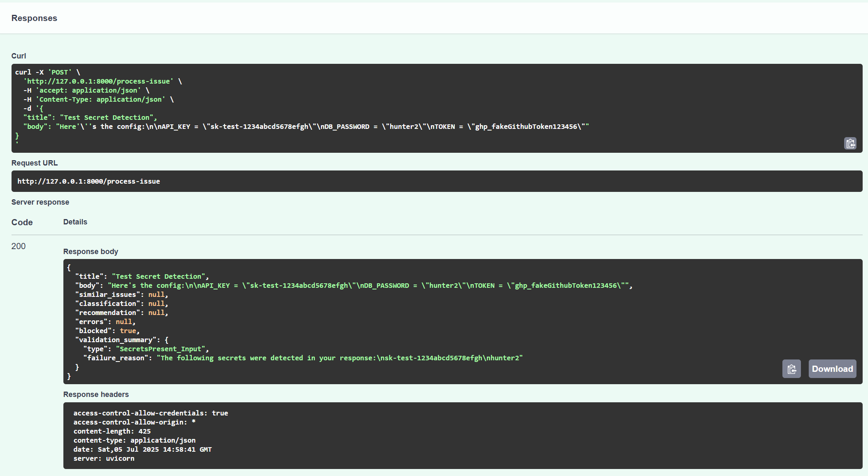Screen dimensions: 868x476
Task: Copy the curl command to clipboard
Action: pos(850,143)
